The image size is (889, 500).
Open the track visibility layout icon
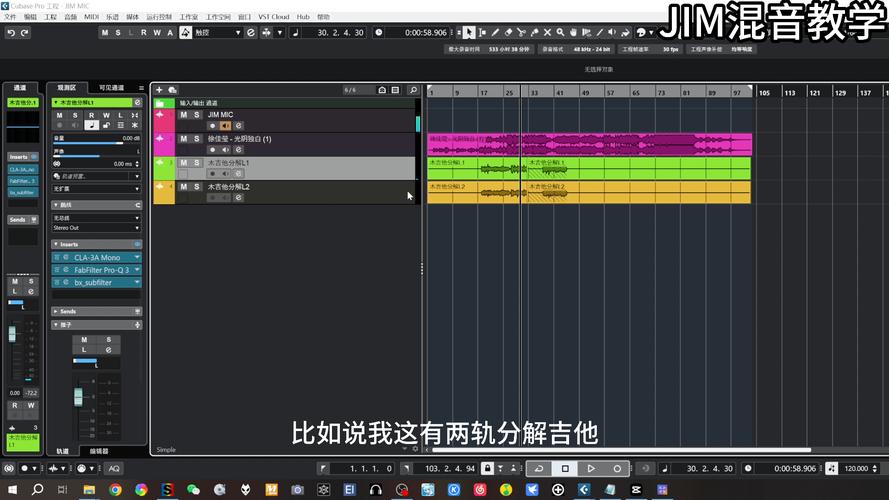(x=395, y=90)
